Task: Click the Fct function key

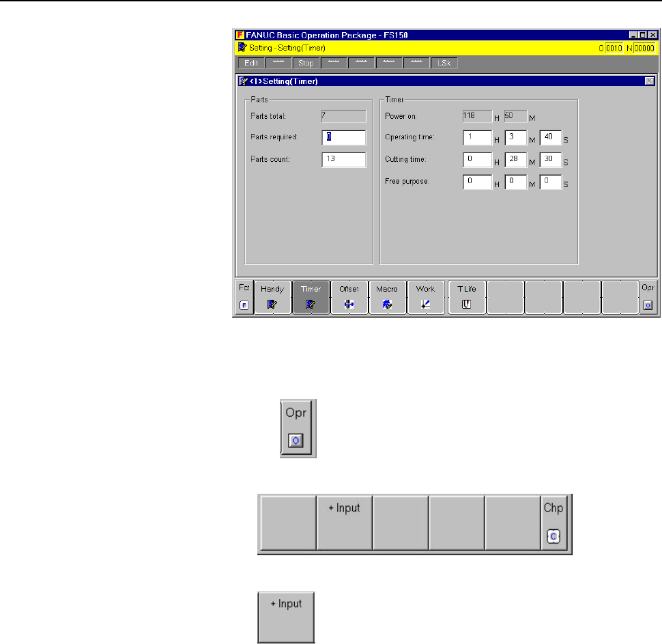Action: click(244, 297)
